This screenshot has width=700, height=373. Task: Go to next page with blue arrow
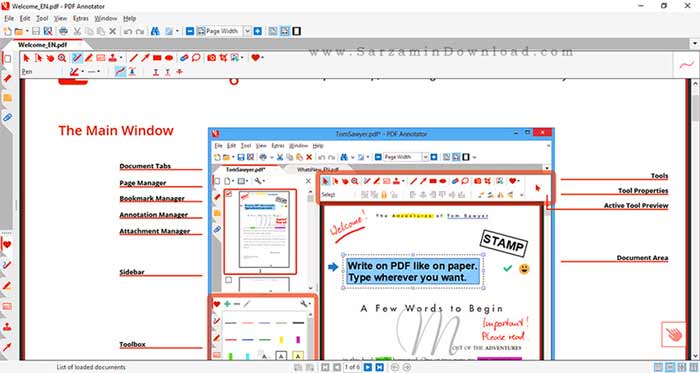tap(367, 367)
